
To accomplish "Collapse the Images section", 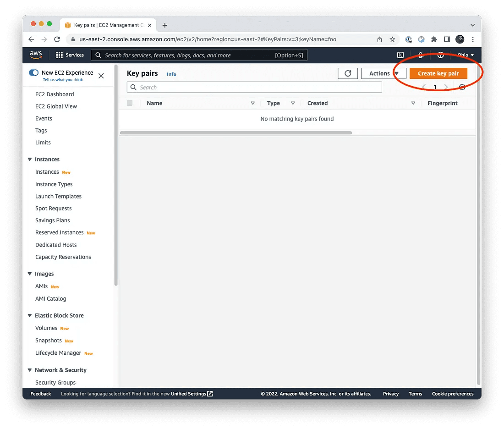I will coord(30,274).
